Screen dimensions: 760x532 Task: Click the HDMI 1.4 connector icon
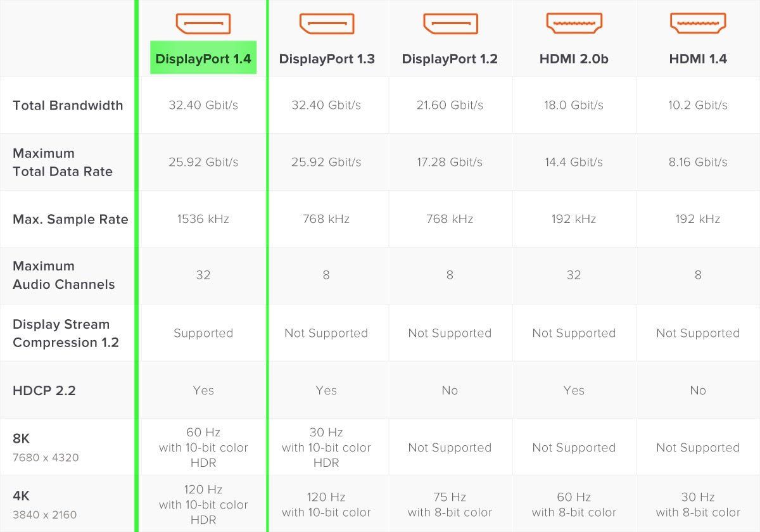pos(698,23)
